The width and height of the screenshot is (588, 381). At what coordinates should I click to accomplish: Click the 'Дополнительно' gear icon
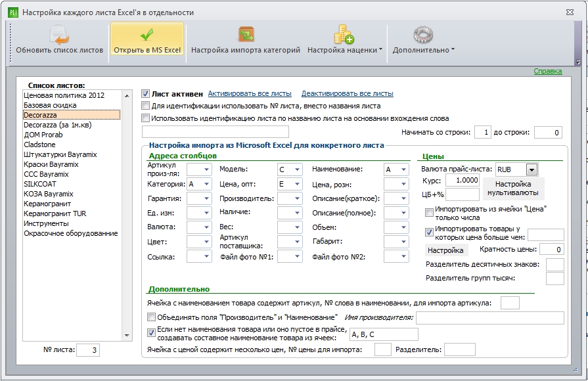pyautogui.click(x=423, y=35)
